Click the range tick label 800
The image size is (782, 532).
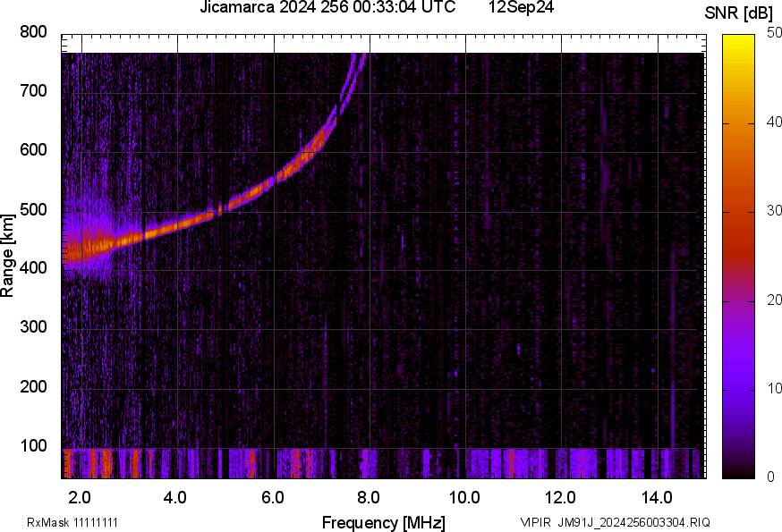pos(33,32)
